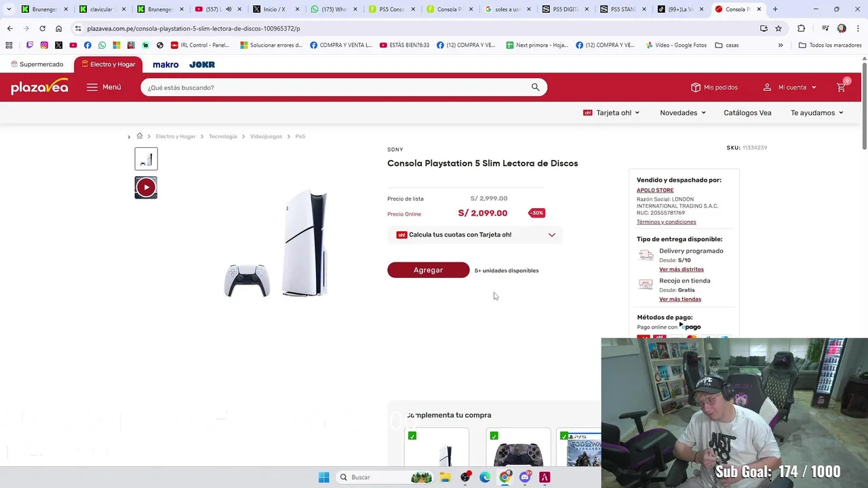Open YouTube bookmark icon

pyautogui.click(x=73, y=45)
